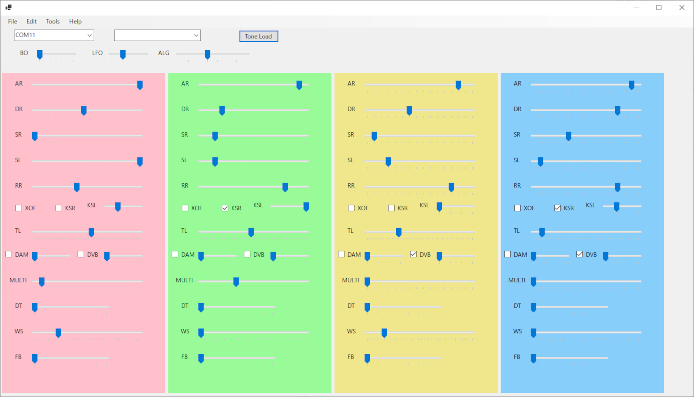The image size is (694, 397).
Task: Click the FB slider handle in blue panel
Action: (x=534, y=358)
